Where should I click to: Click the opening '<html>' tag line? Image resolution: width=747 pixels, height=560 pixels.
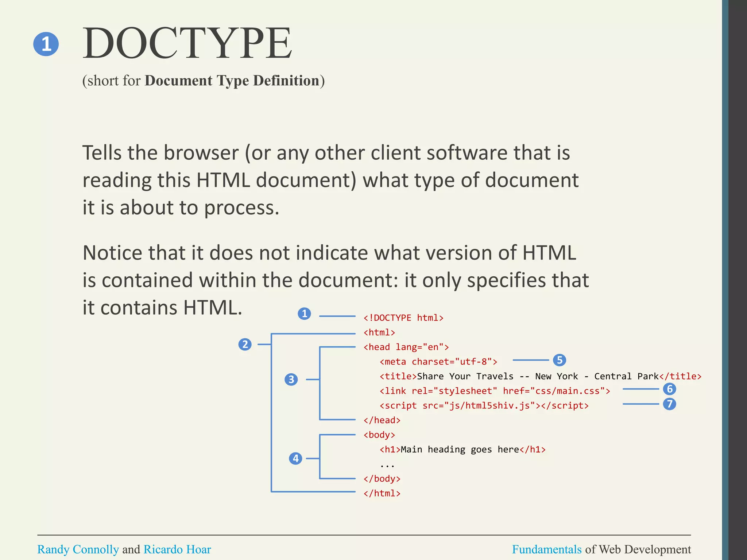[379, 332]
